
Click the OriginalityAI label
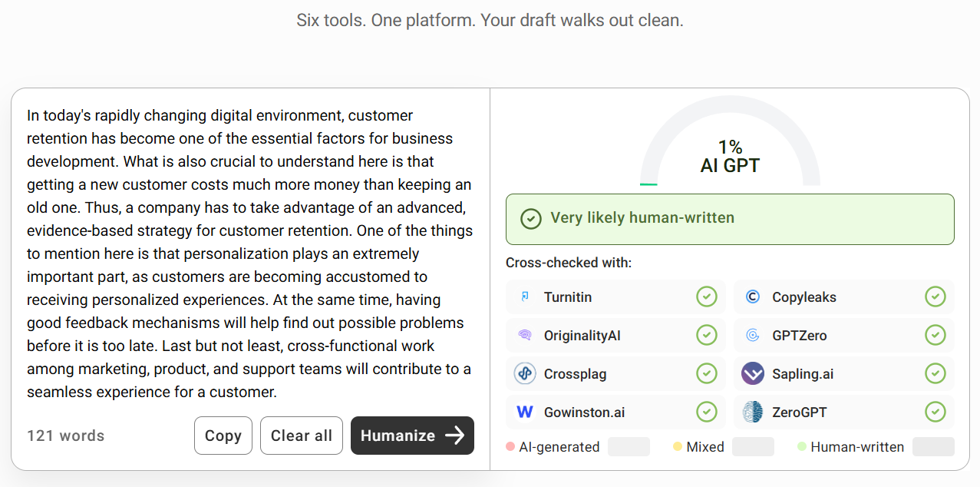pos(582,336)
